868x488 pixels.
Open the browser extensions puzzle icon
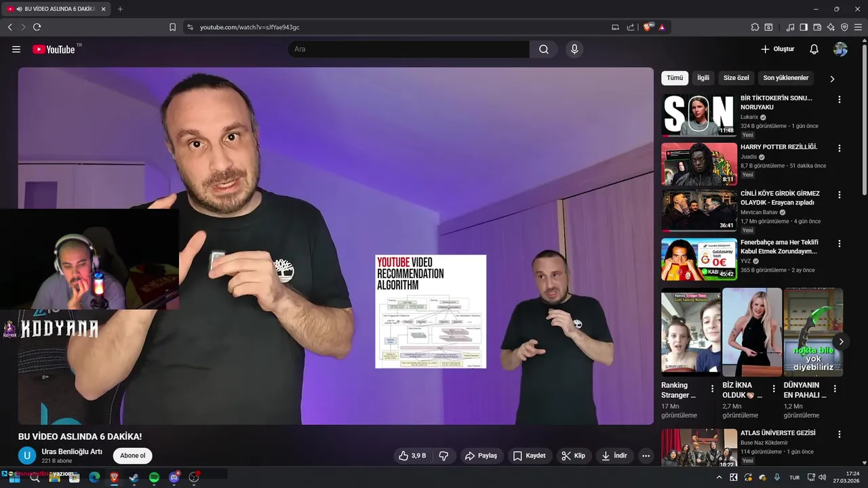pos(755,27)
